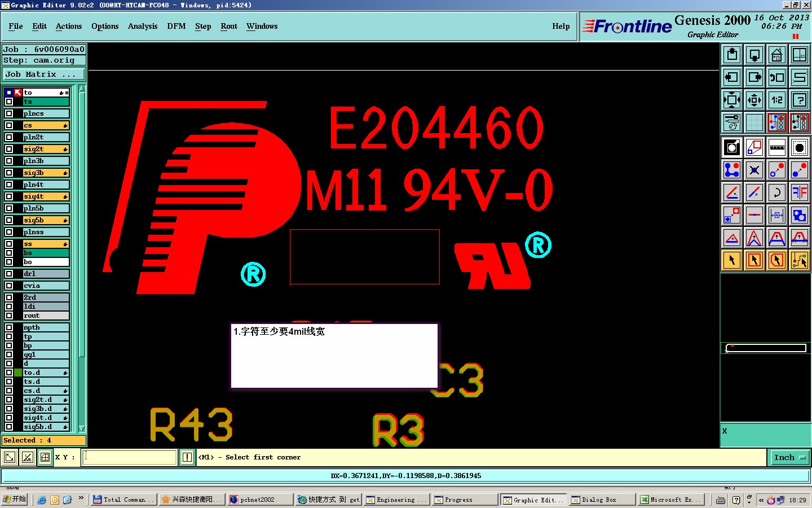
Task: Open the File menu
Action: coord(16,26)
